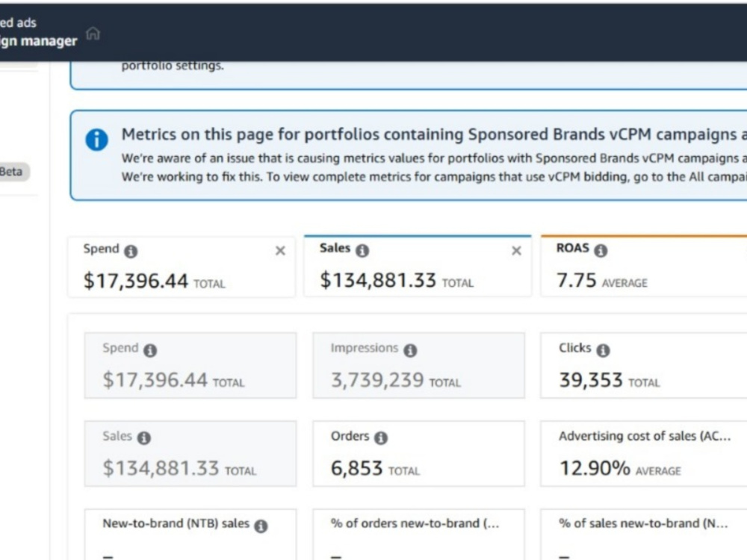Image resolution: width=747 pixels, height=560 pixels.
Task: Choose the Clicks metric tile
Action: [x=644, y=365]
